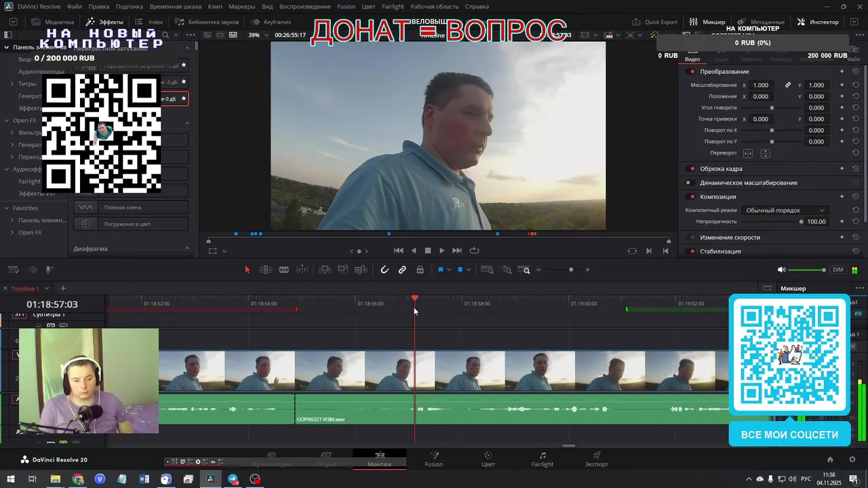Activate the Blade edit mode tool

click(x=284, y=270)
